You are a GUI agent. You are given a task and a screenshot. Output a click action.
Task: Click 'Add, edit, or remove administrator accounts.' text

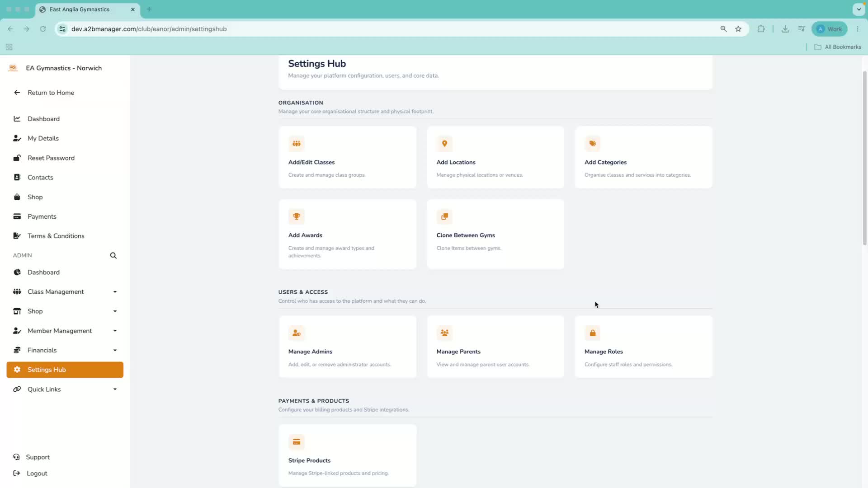click(340, 365)
